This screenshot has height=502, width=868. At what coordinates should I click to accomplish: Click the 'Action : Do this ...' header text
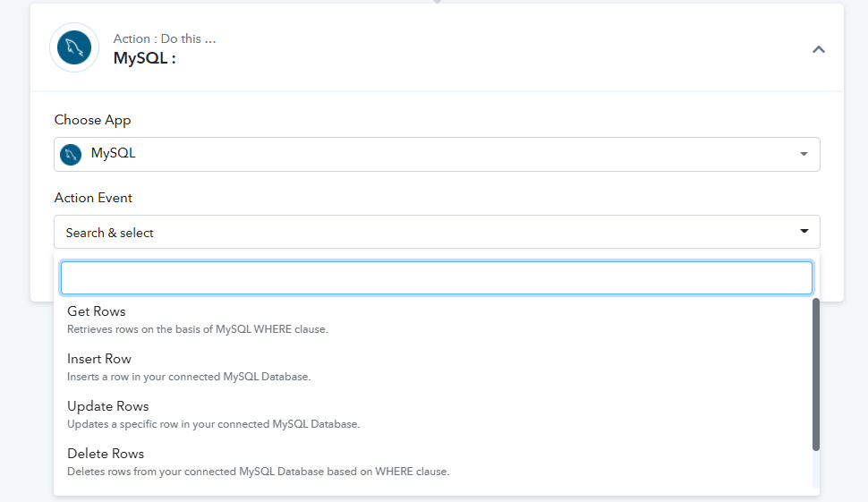[165, 38]
